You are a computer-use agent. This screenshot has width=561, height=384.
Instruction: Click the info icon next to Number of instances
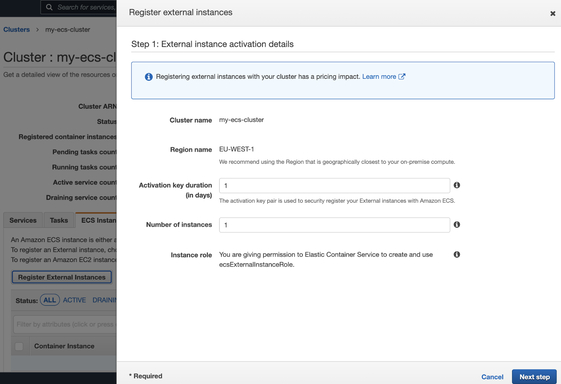(x=457, y=224)
